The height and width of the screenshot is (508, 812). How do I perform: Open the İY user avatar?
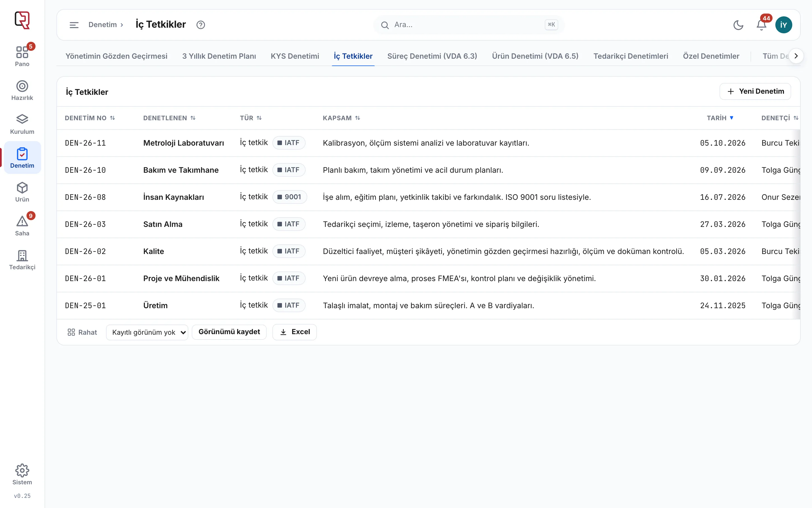pos(784,25)
